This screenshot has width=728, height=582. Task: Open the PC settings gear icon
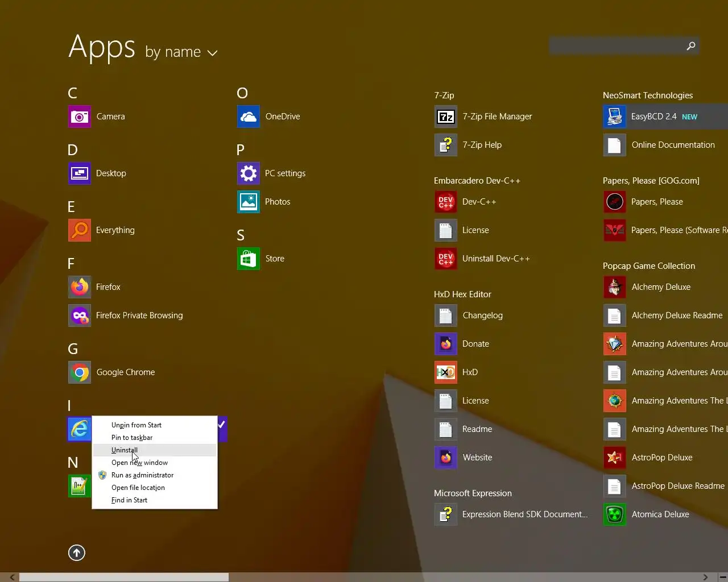(x=249, y=173)
